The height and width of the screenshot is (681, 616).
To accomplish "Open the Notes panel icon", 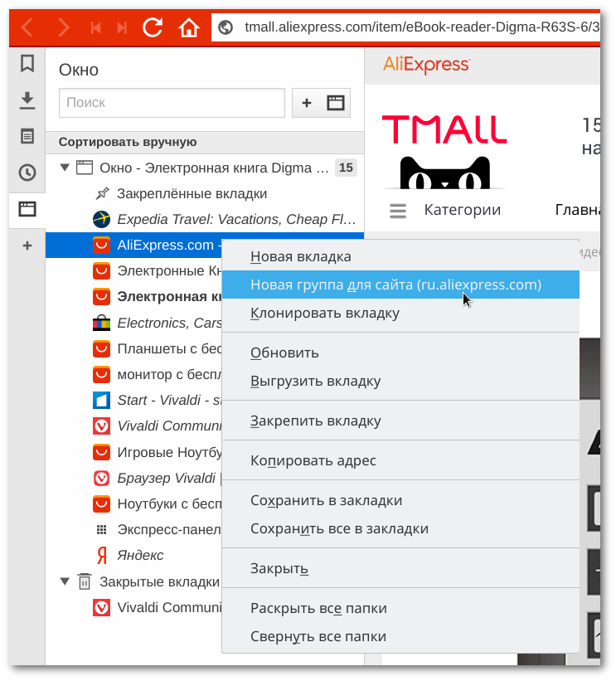I will pyautogui.click(x=27, y=136).
